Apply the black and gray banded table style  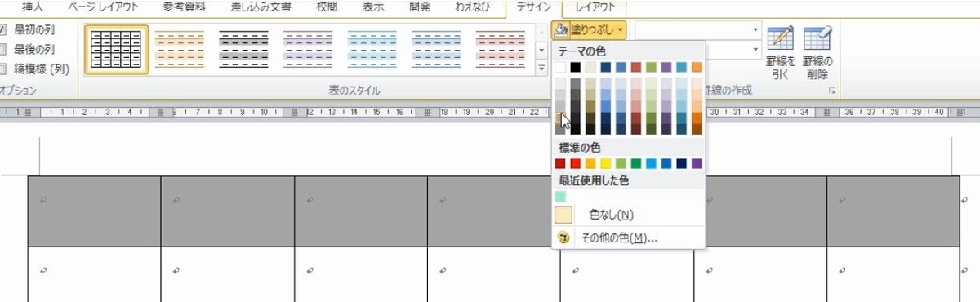click(244, 50)
